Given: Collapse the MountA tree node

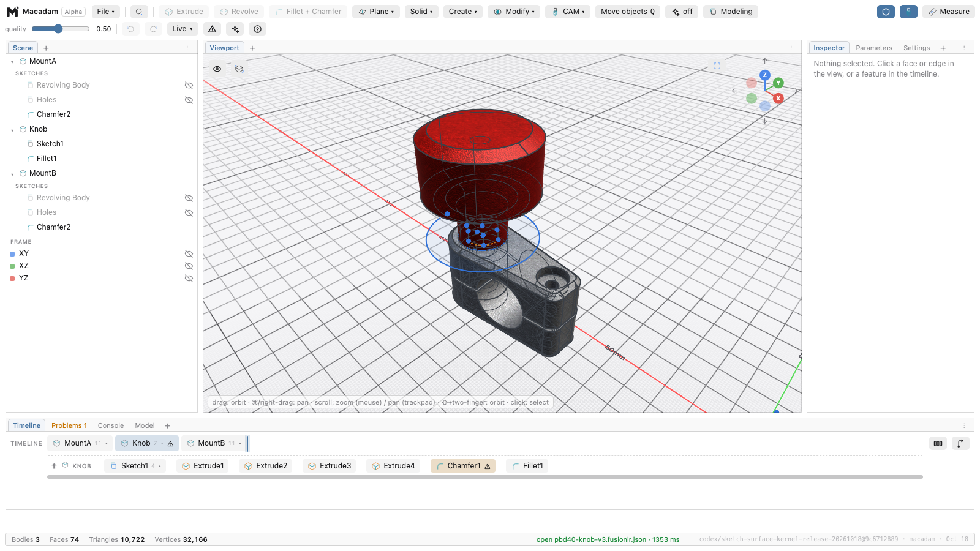Looking at the screenshot, I should click(x=12, y=62).
